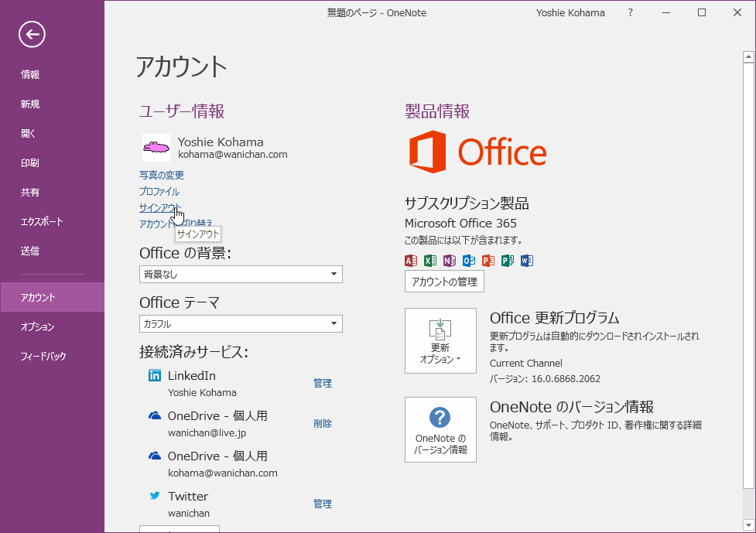Open フィードバック in the sidebar
The image size is (756, 533).
(52, 356)
